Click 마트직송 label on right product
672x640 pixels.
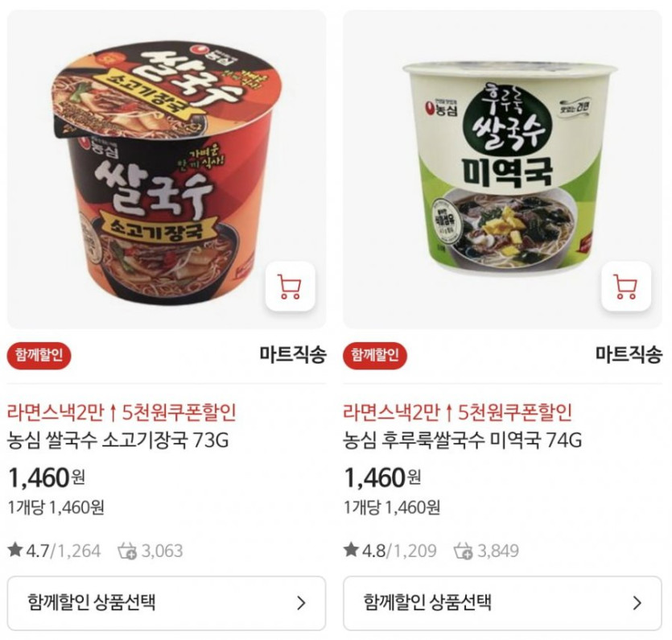(629, 354)
